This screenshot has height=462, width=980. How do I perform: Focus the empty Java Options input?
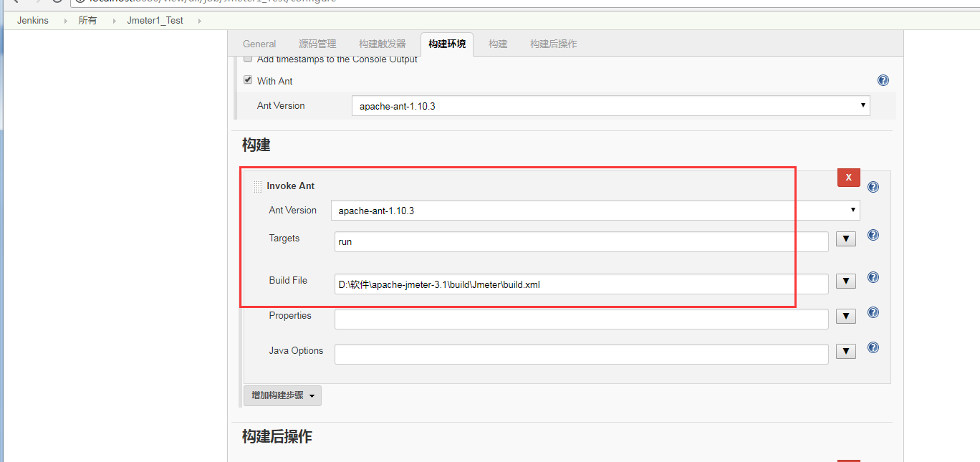pos(581,354)
